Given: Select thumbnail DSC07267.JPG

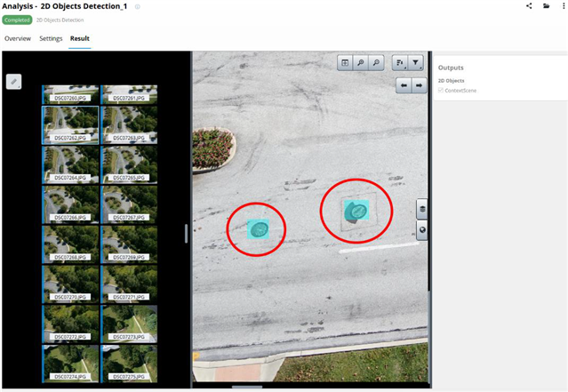Looking at the screenshot, I should click(x=129, y=204).
